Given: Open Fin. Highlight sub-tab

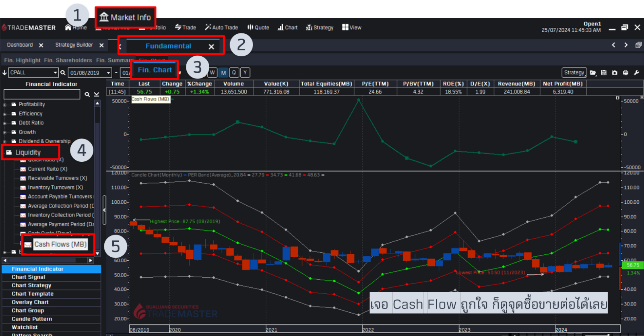Looking at the screenshot, I should click(22, 60).
